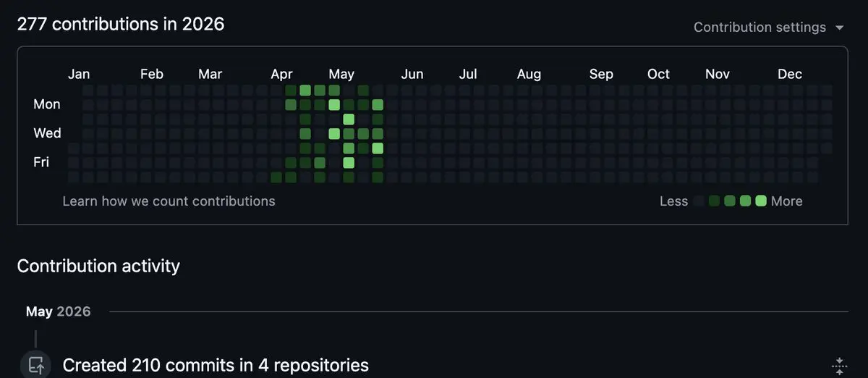Open the Contribution settings dropdown
868x378 pixels.
point(768,28)
